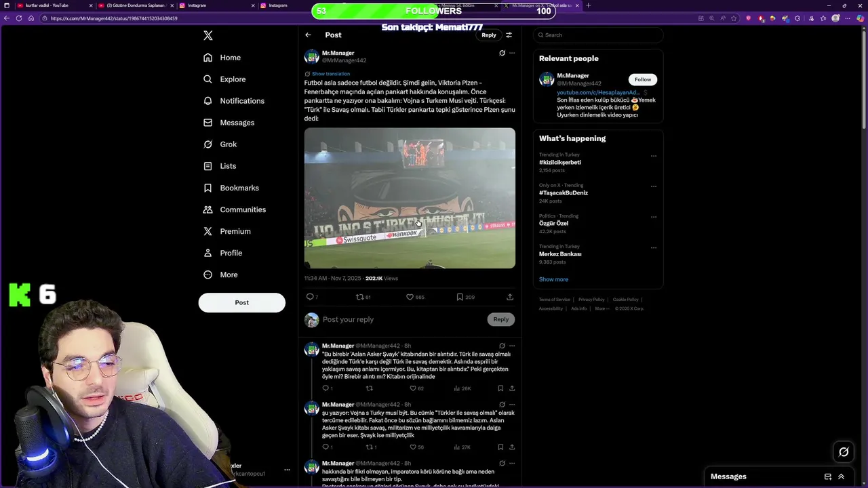The image size is (868, 488).
Task: Open Premium in the sidebar
Action: [227, 231]
